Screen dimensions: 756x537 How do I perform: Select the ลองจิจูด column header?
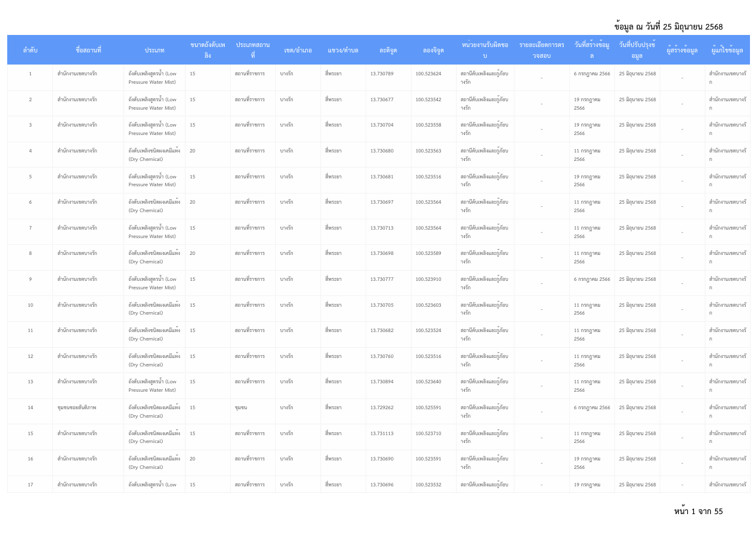(434, 50)
